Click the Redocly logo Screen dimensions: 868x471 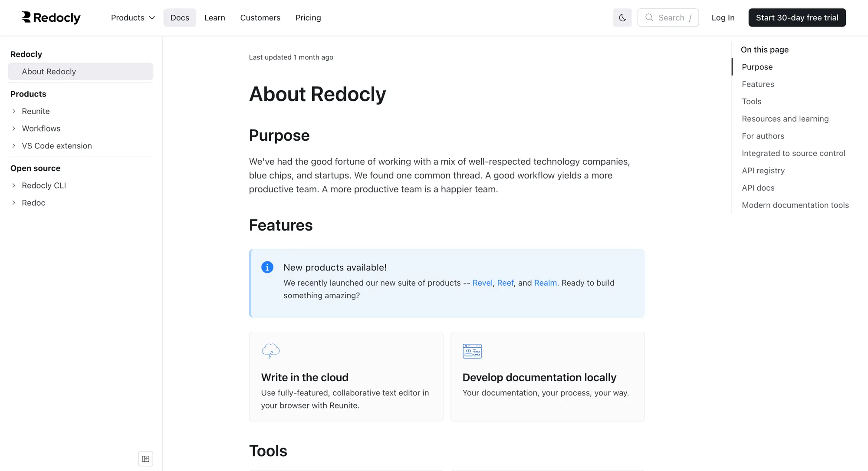(x=51, y=17)
